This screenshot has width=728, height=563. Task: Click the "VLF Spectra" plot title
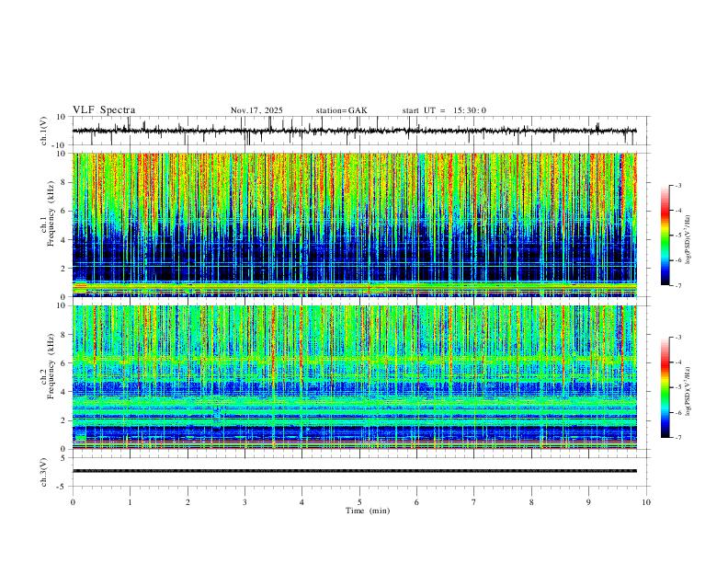[x=104, y=110]
